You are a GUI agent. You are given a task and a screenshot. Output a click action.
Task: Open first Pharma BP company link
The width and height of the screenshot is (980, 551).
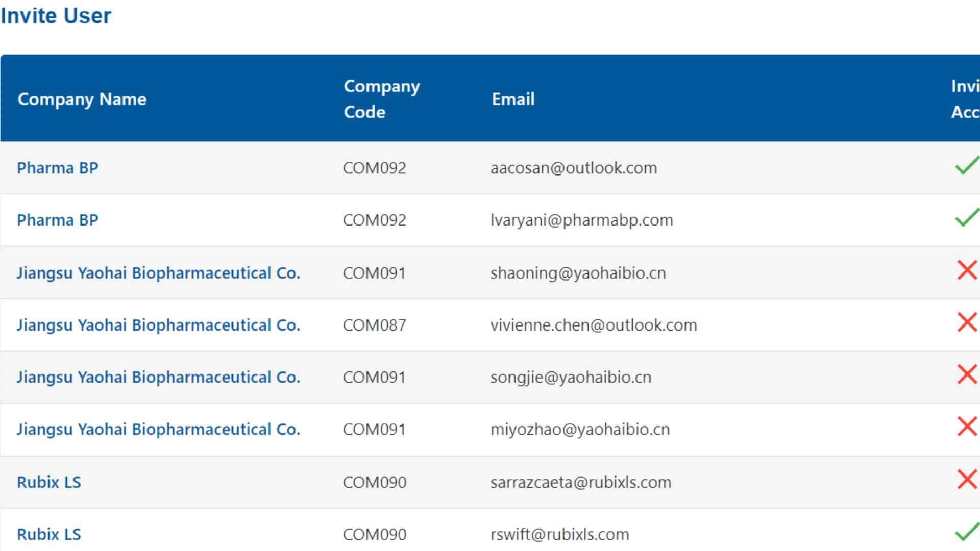58,168
